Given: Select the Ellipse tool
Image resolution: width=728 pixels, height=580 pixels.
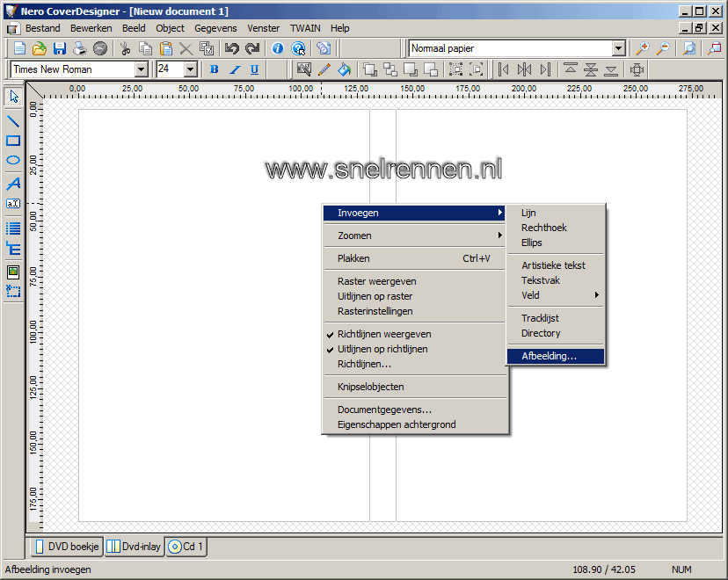Looking at the screenshot, I should tap(13, 160).
